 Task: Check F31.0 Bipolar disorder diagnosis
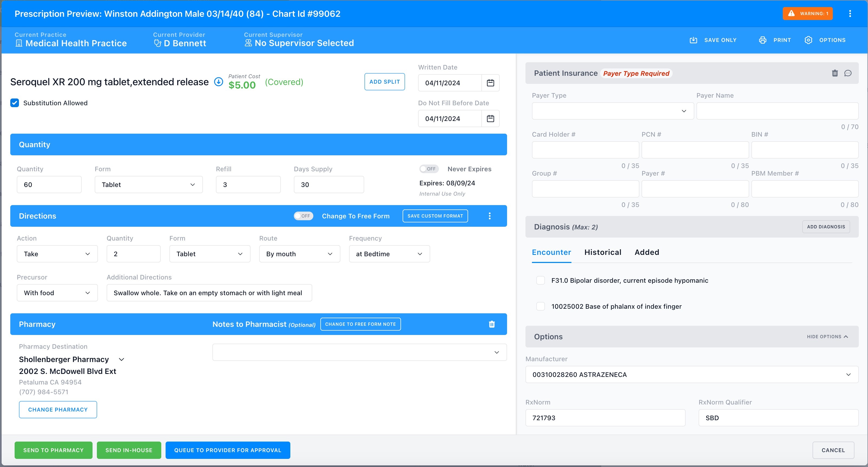[x=541, y=280]
